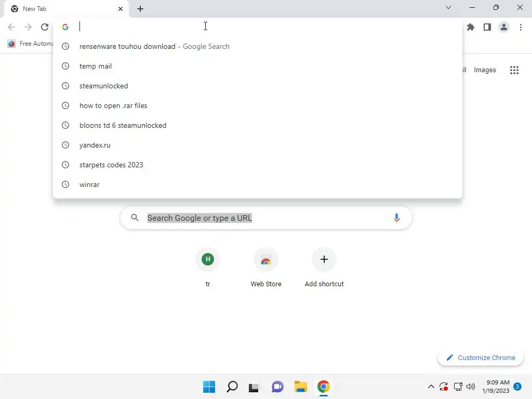Image resolution: width=532 pixels, height=399 pixels.
Task: Select 'how to open .rar files' suggestion
Action: (258, 105)
